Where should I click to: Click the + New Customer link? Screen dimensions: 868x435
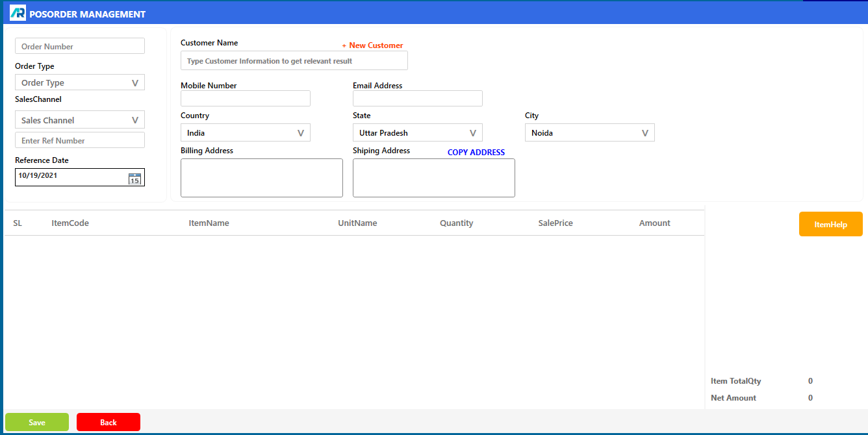373,45
